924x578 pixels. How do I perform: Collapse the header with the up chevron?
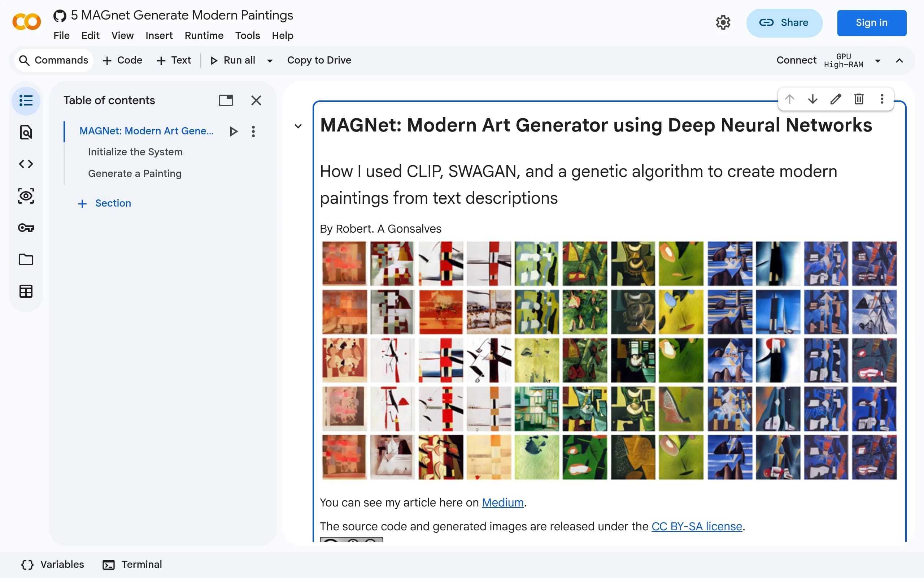pyautogui.click(x=899, y=61)
